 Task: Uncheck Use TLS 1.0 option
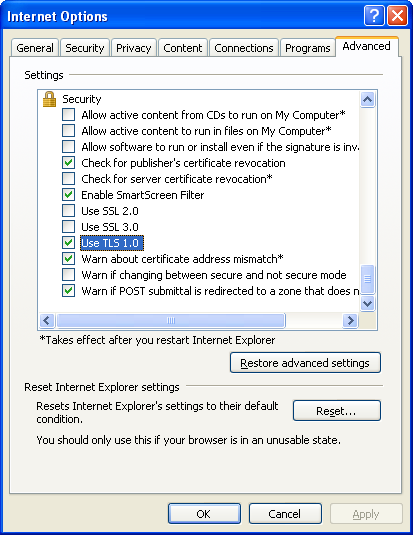click(69, 242)
